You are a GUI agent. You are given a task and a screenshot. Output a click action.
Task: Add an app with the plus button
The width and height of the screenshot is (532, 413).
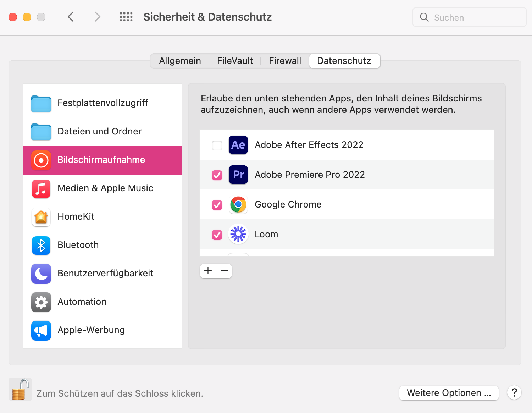[x=208, y=271]
